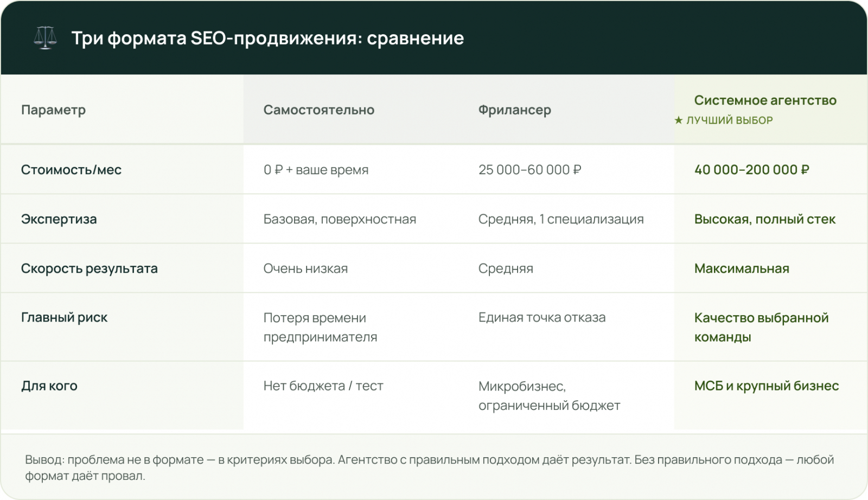The image size is (868, 500).
Task: Click the Максимальная speed cell
Action: point(741,268)
